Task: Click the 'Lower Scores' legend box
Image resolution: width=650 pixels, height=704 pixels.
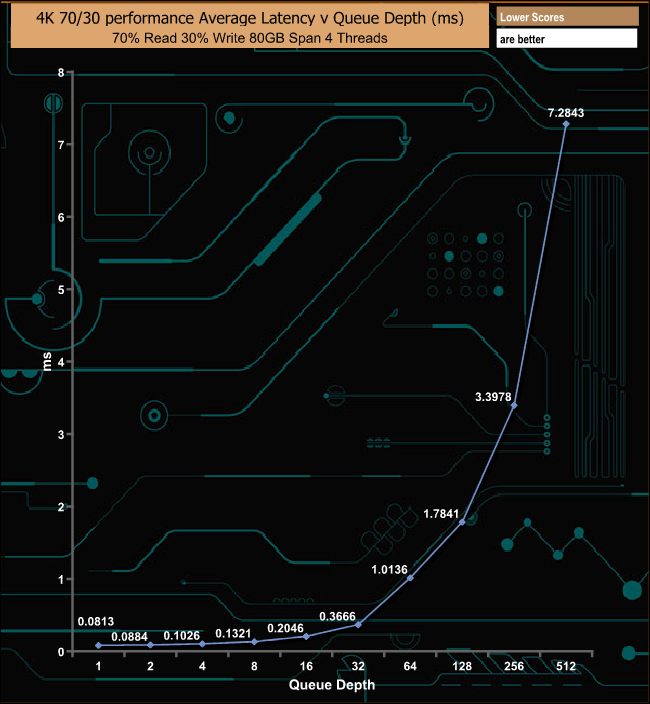Action: pos(566,17)
